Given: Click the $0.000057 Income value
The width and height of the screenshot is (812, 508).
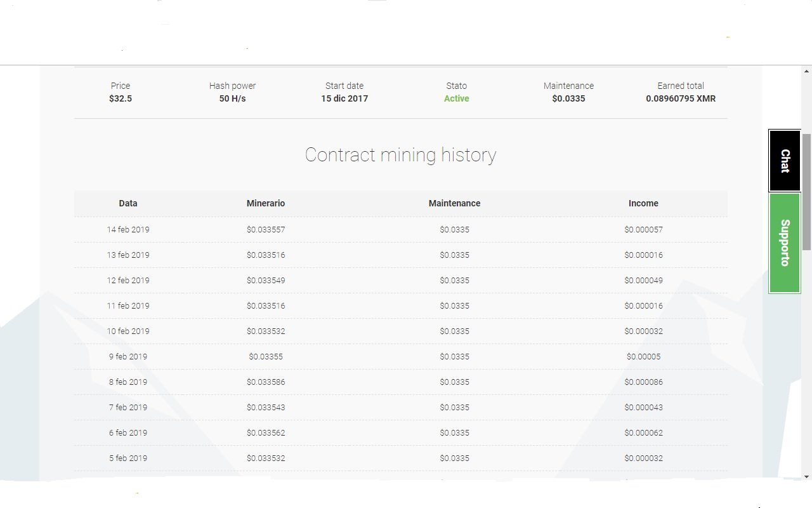Looking at the screenshot, I should [643, 229].
